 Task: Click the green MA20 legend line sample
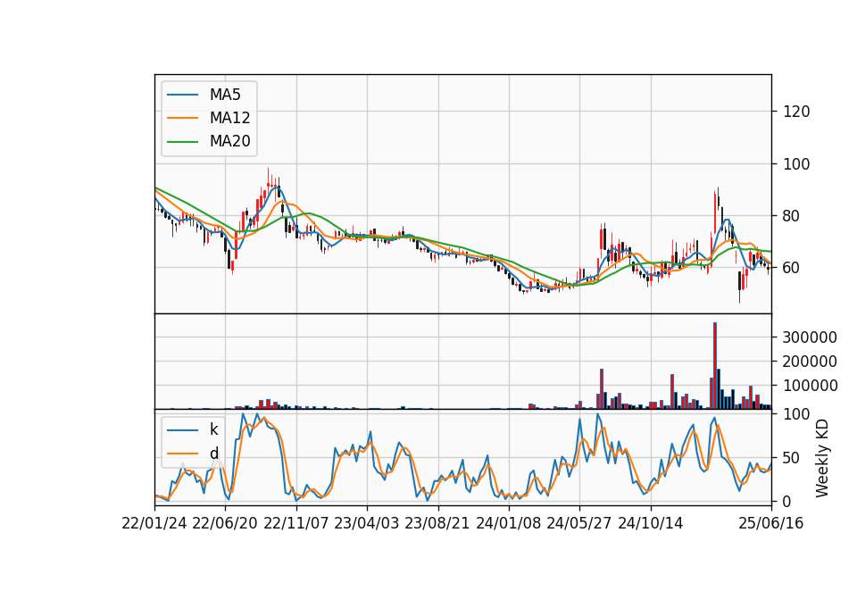click(x=182, y=142)
